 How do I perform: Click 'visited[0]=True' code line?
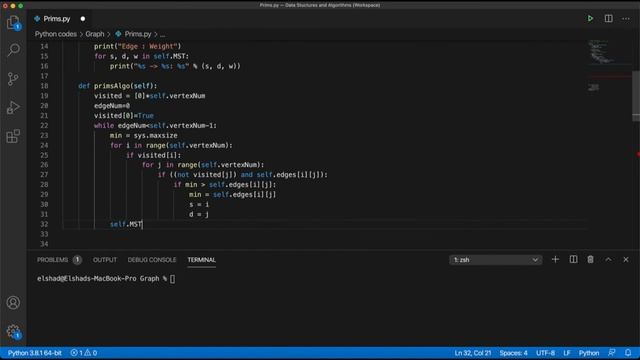(x=124, y=116)
